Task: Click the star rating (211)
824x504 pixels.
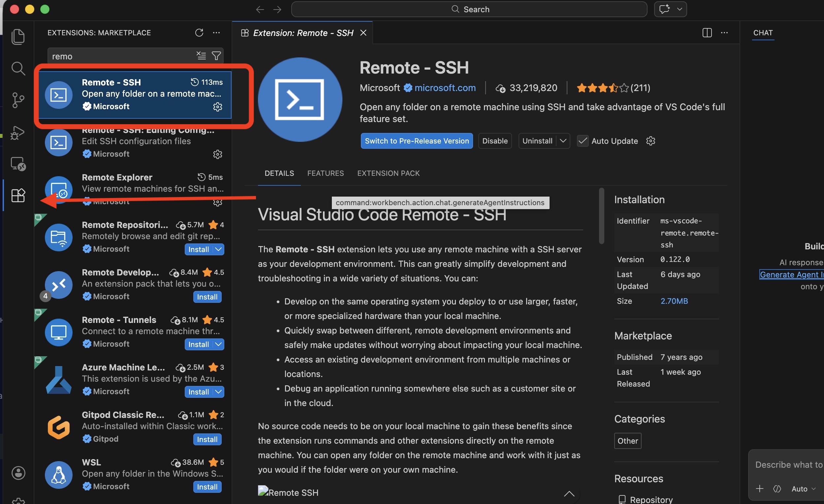Action: tap(613, 88)
